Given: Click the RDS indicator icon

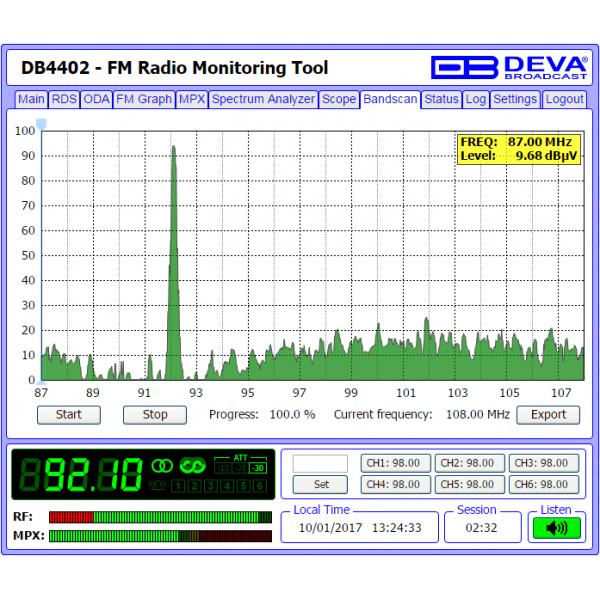Looking at the screenshot, I should (x=193, y=465).
